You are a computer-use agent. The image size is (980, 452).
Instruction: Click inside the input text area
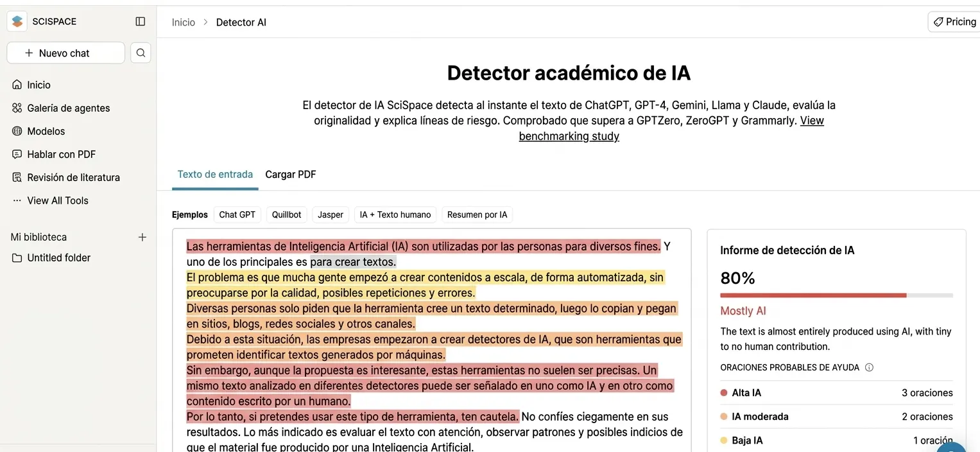[431, 340]
